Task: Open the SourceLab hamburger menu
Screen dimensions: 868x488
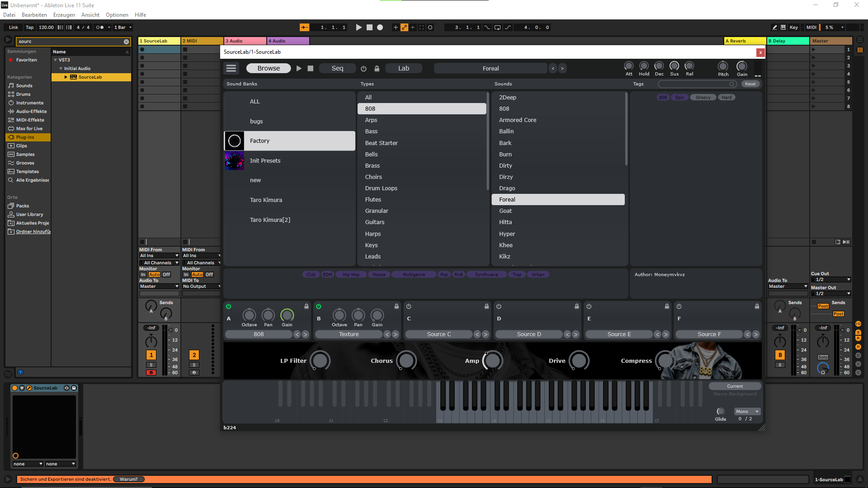Action: point(231,68)
